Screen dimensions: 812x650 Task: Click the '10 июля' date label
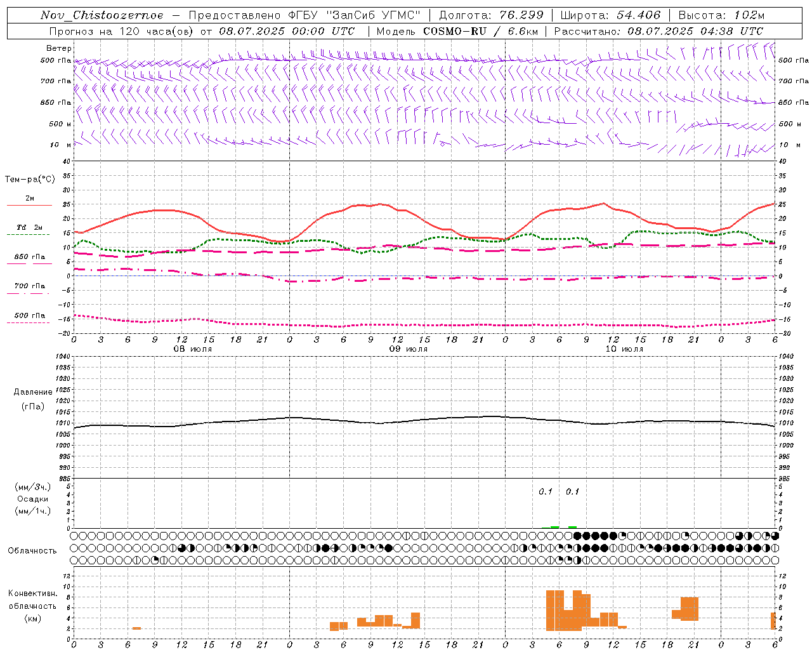click(624, 349)
